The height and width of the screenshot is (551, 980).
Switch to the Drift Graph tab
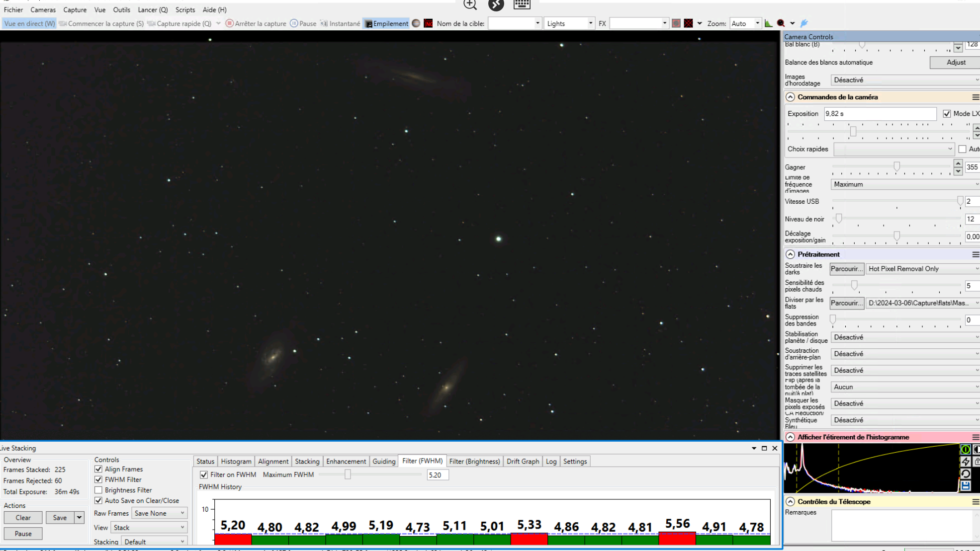[x=523, y=462]
